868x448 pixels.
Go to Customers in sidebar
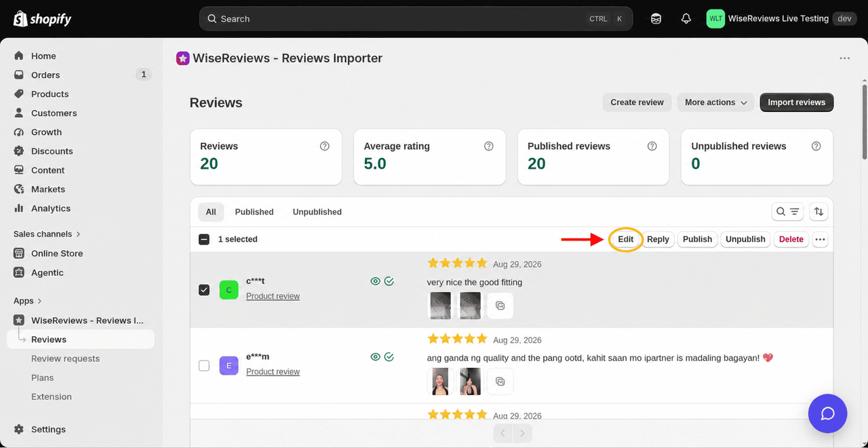pyautogui.click(x=54, y=113)
